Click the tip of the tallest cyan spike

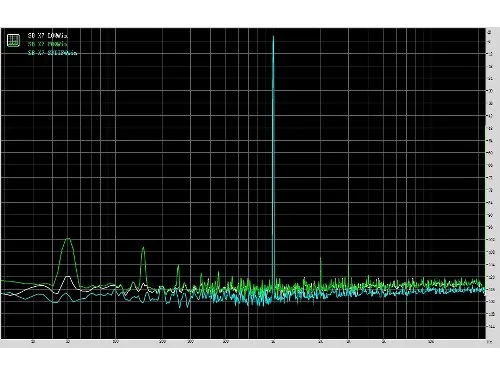point(273,36)
